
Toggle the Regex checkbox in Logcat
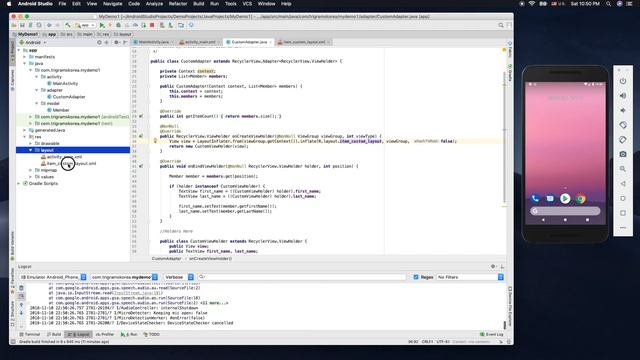pyautogui.click(x=416, y=277)
